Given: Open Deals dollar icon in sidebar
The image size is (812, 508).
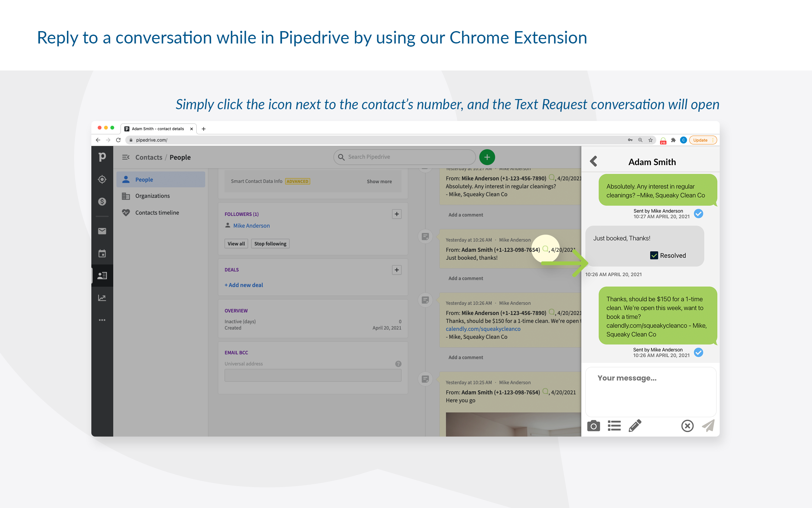Looking at the screenshot, I should [x=102, y=202].
